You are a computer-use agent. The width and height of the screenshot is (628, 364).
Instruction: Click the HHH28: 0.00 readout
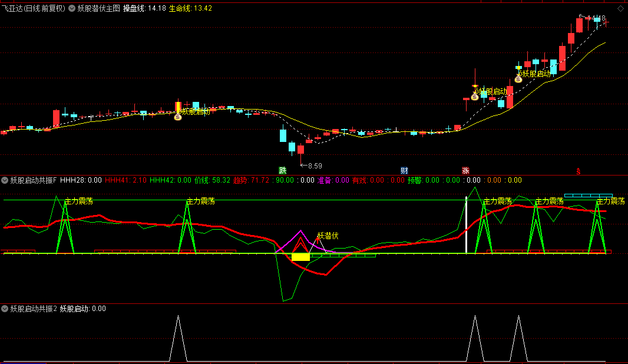81,180
